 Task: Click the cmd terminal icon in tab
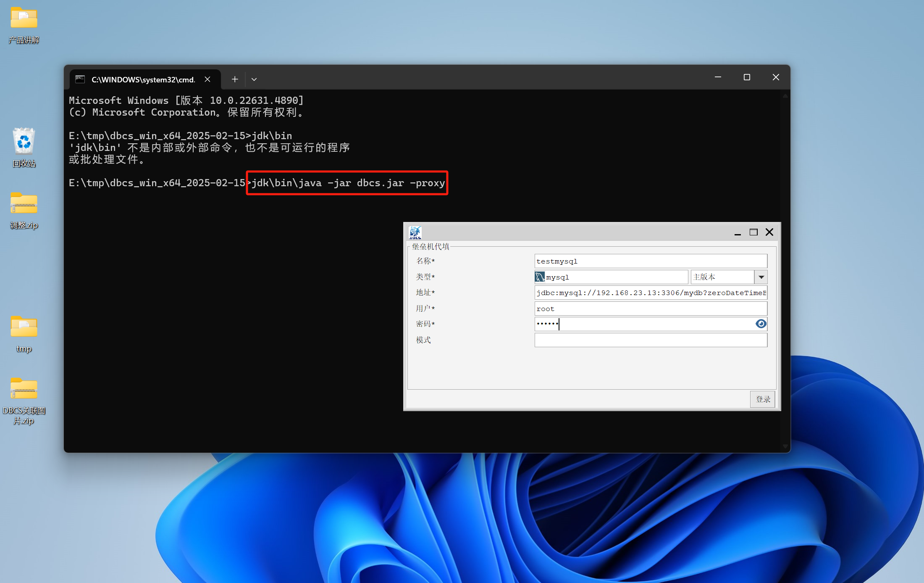[80, 79]
